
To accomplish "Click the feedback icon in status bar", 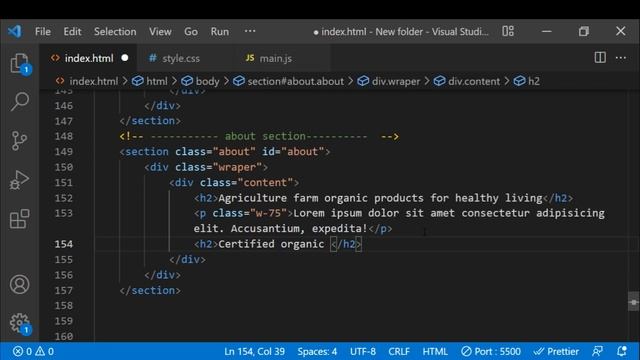I will click(x=597, y=351).
